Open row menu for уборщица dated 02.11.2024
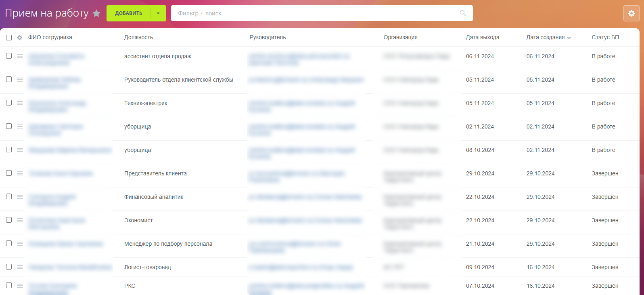The image size is (644, 295). 19,126
